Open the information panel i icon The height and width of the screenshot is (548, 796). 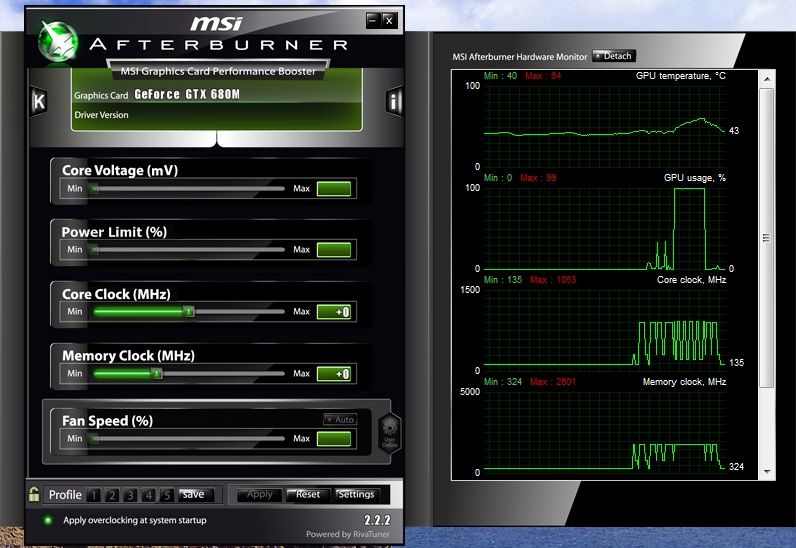(x=394, y=102)
